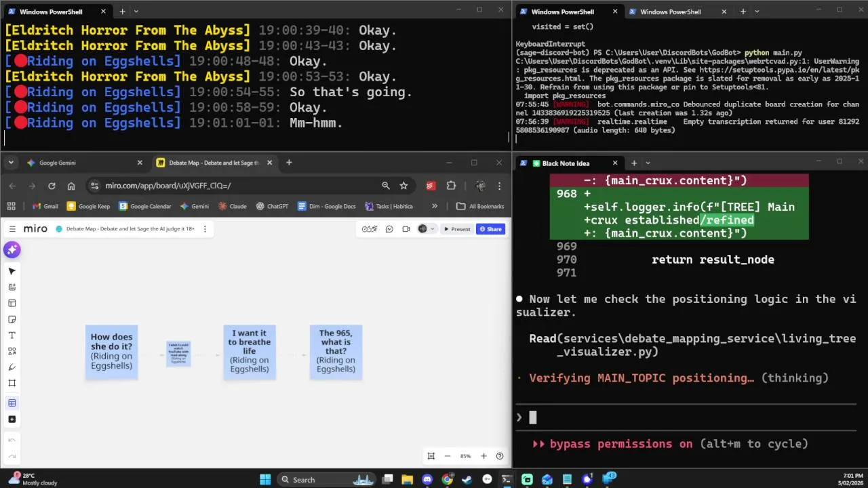Screen dimensions: 868x488
Task: Open Claude bookmark
Action: click(x=233, y=206)
